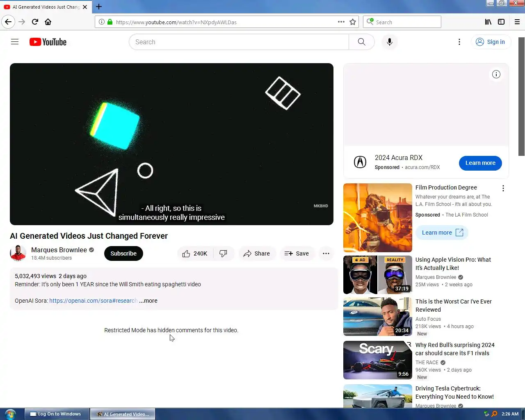Start voice search with microphone icon
The width and height of the screenshot is (525, 420).
coord(390,42)
